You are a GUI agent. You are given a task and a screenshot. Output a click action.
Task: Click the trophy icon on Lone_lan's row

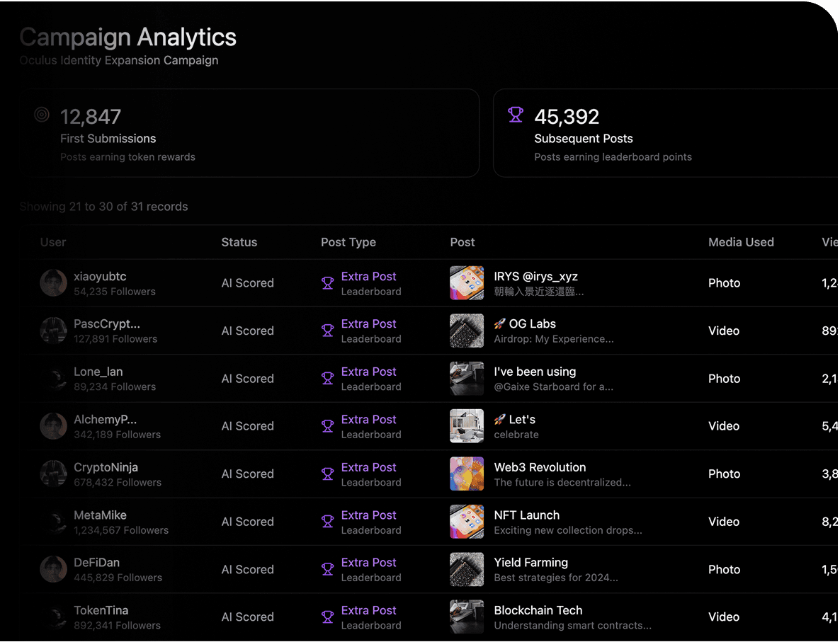point(327,378)
